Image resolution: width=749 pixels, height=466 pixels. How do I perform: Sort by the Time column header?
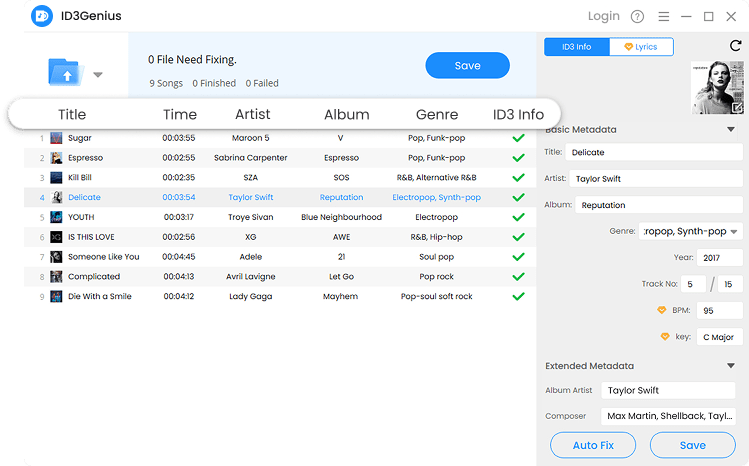(180, 115)
